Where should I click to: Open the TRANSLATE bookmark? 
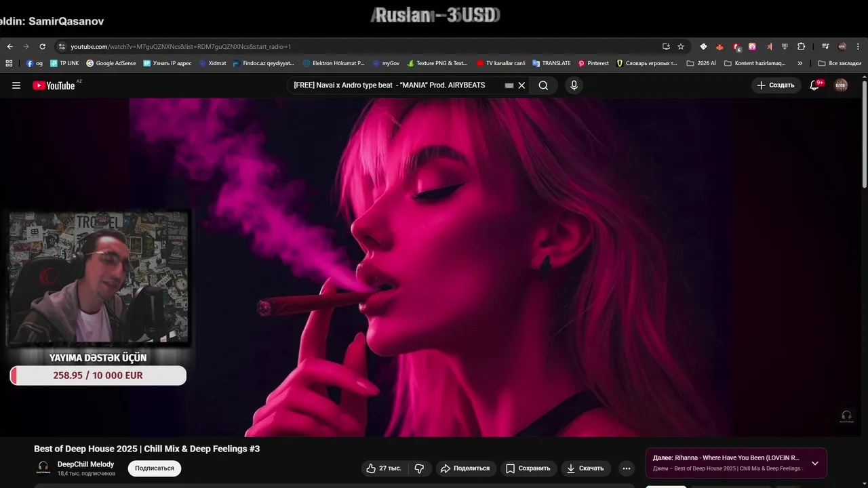click(551, 63)
